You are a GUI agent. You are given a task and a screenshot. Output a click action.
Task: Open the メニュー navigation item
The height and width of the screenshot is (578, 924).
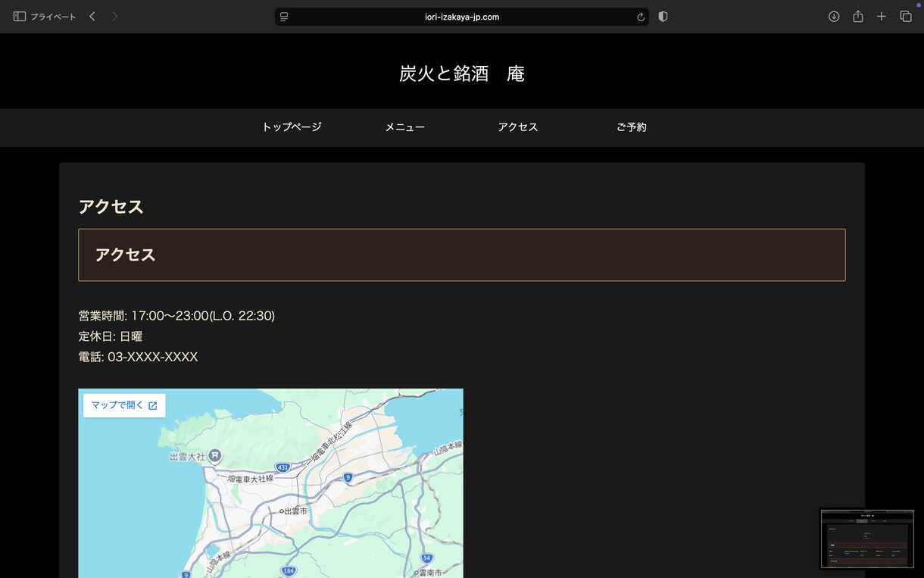click(405, 127)
